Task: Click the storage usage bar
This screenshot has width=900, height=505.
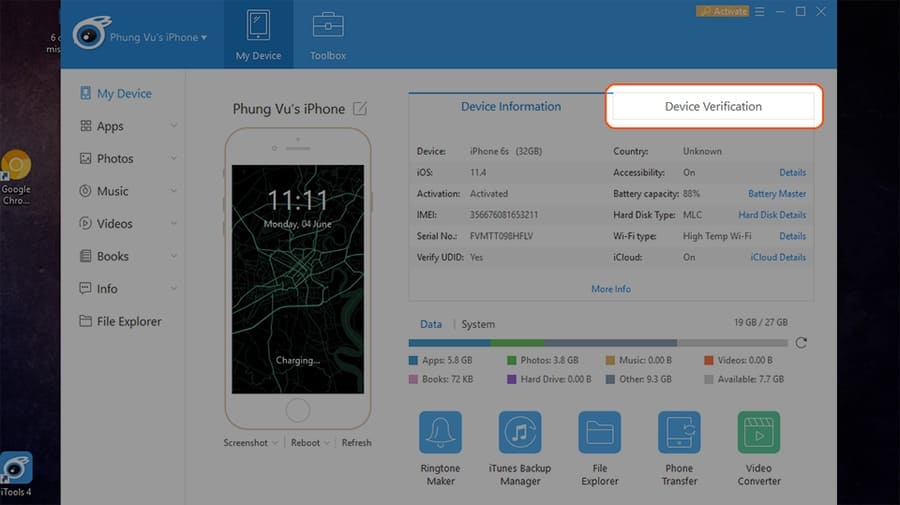Action: click(x=598, y=343)
